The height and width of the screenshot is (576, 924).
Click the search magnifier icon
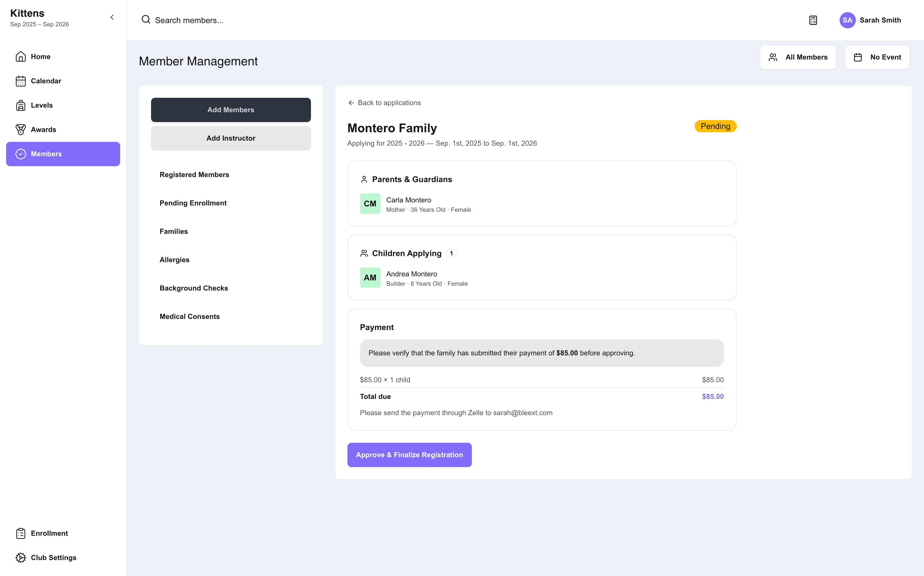[146, 20]
